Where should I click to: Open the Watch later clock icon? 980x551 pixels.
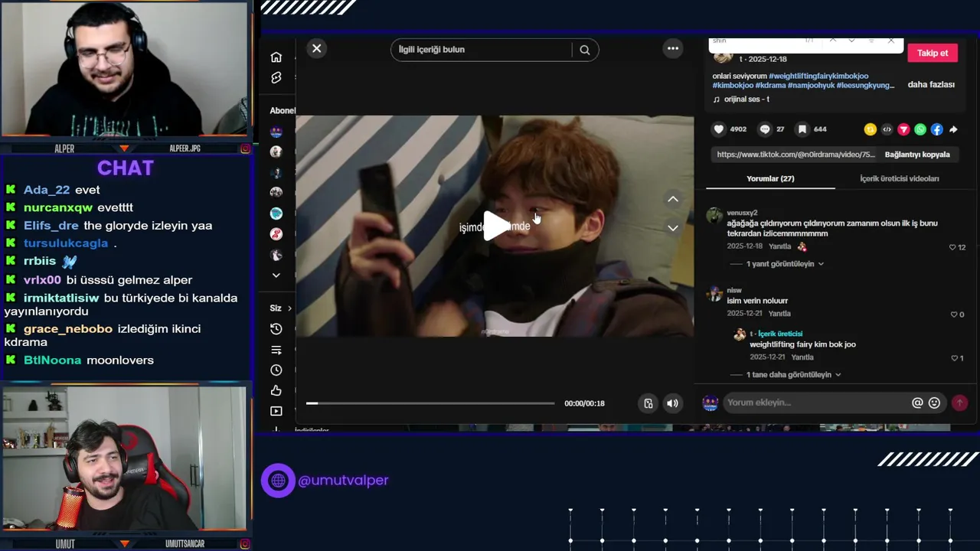click(276, 370)
